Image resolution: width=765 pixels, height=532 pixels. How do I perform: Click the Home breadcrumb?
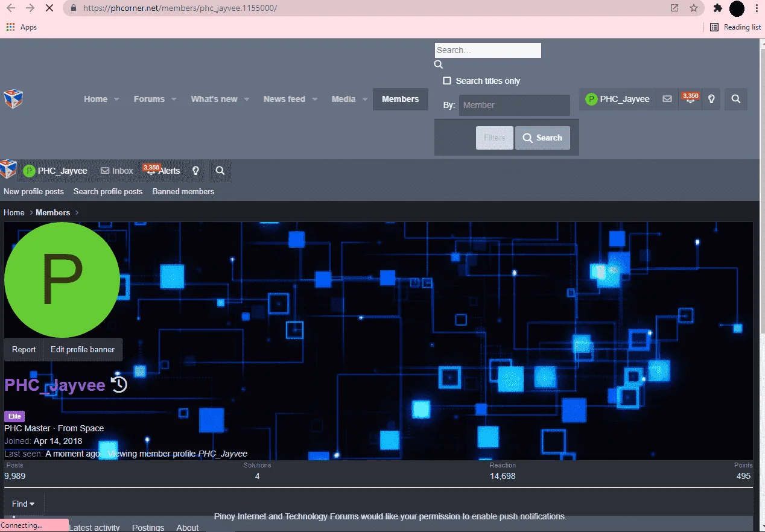click(14, 212)
